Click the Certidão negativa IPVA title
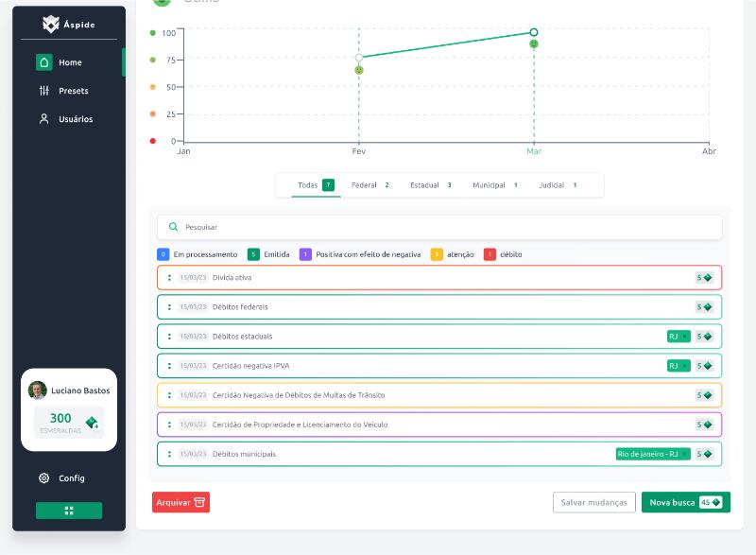The image size is (756, 555). [x=250, y=366]
